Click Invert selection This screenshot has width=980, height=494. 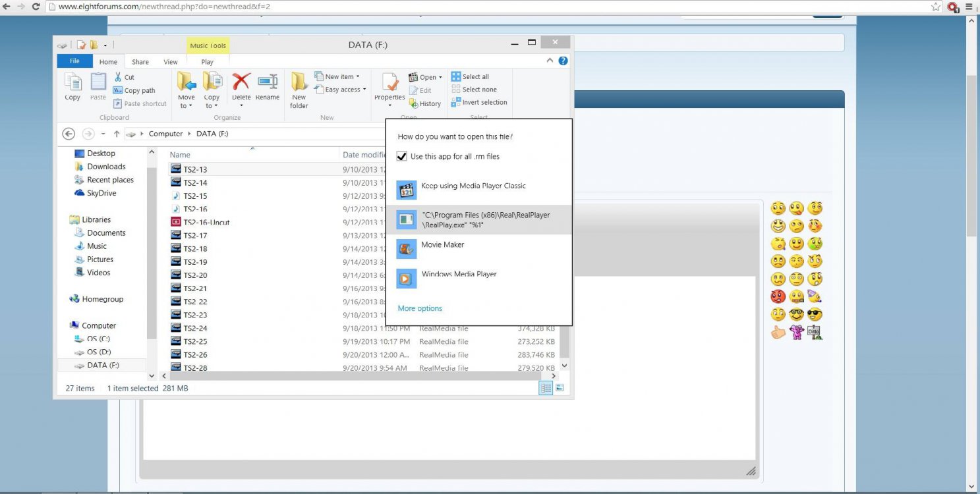click(x=479, y=102)
